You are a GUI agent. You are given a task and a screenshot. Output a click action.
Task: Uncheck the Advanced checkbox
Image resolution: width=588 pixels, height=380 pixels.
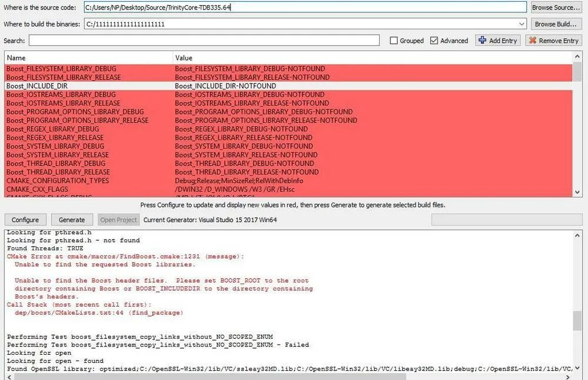point(435,41)
